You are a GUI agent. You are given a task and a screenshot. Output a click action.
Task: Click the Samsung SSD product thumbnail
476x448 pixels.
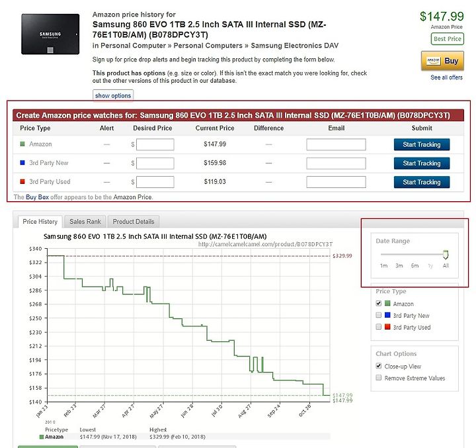point(50,34)
